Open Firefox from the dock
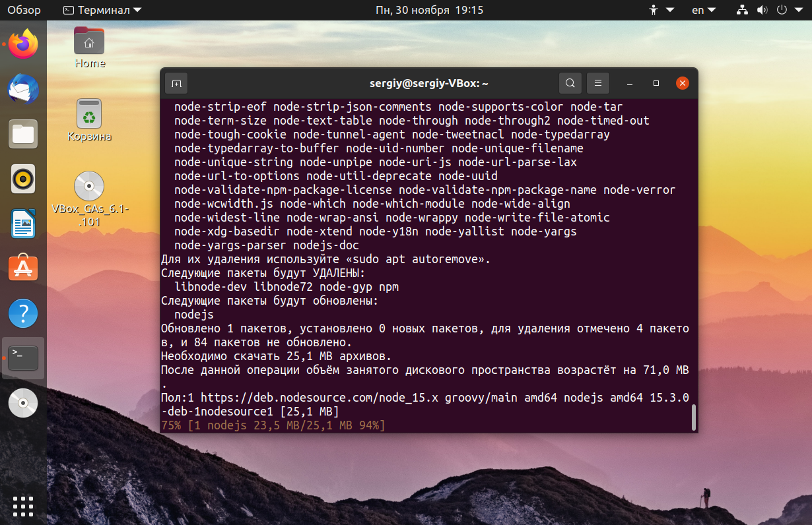Screen dimensions: 812x525 [x=23, y=44]
